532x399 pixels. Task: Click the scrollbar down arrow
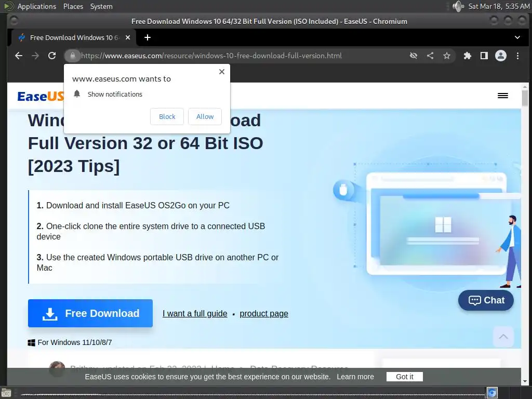pos(525,382)
